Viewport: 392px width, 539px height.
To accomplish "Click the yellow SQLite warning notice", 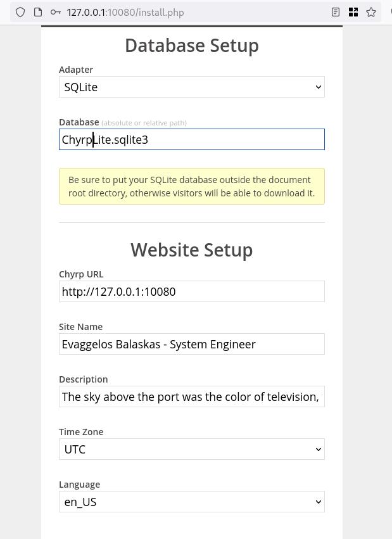I will (191, 186).
